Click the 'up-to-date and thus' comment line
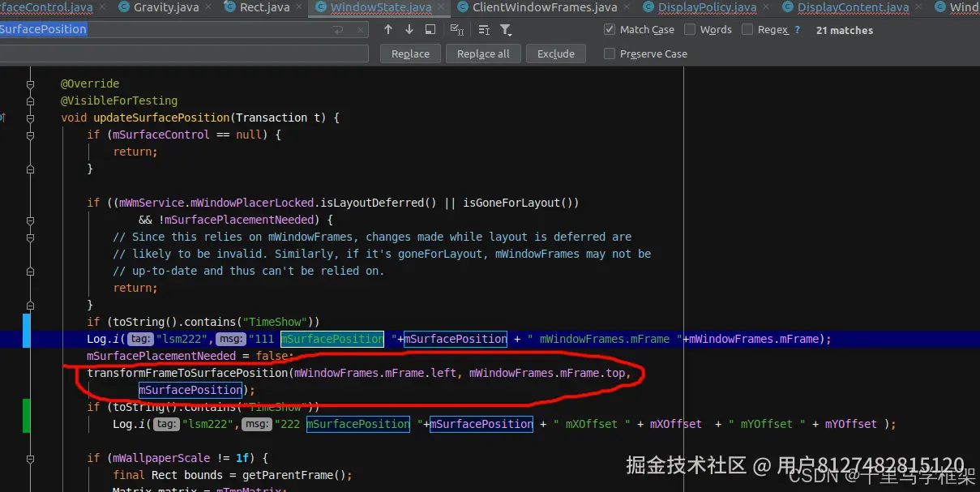 249,271
